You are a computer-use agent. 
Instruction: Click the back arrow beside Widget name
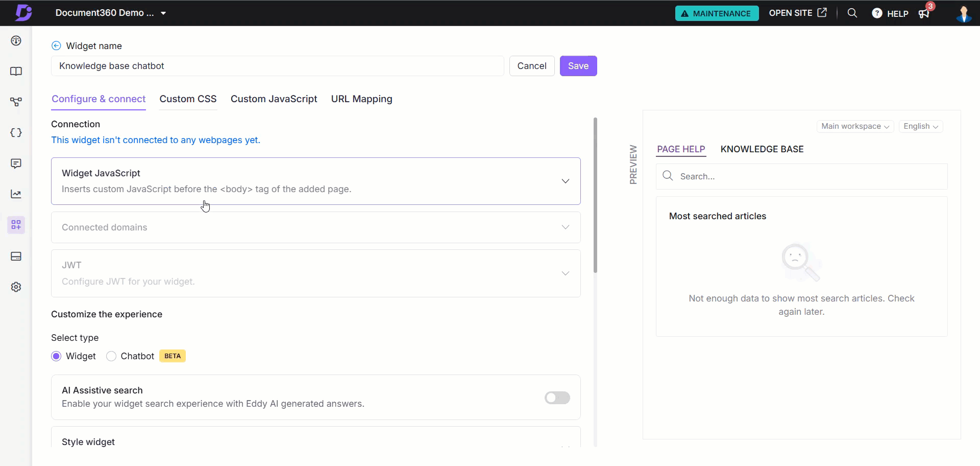click(x=56, y=45)
